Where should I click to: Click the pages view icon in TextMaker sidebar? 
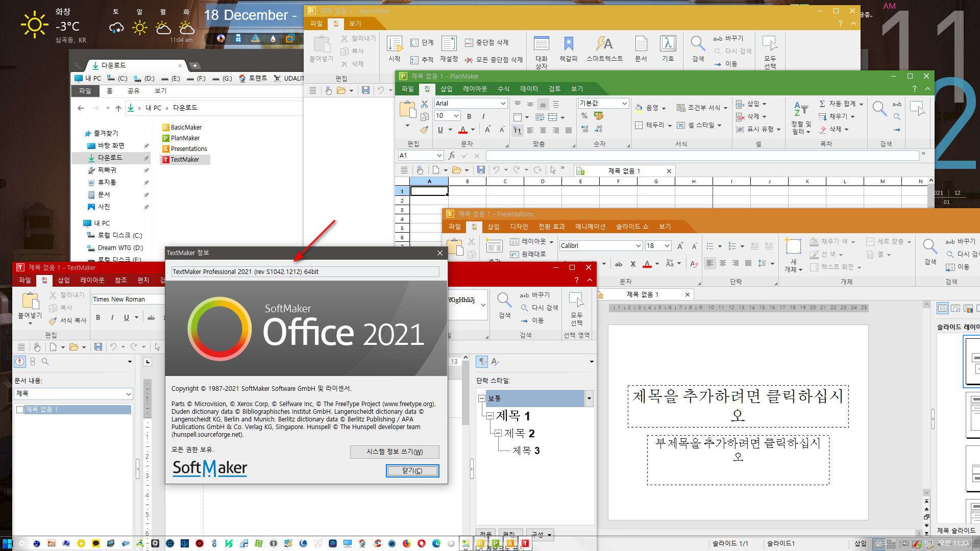tap(33, 362)
